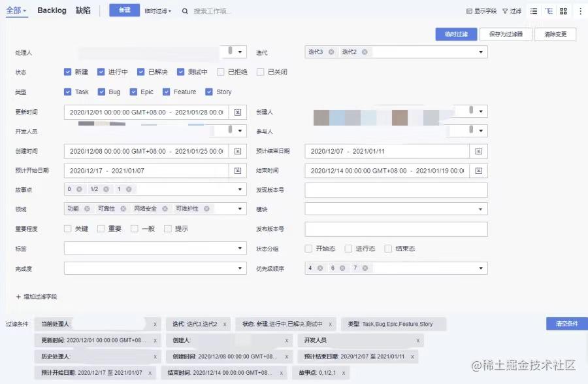Uncheck Bug type checkbox
The image size is (588, 384).
101,92
